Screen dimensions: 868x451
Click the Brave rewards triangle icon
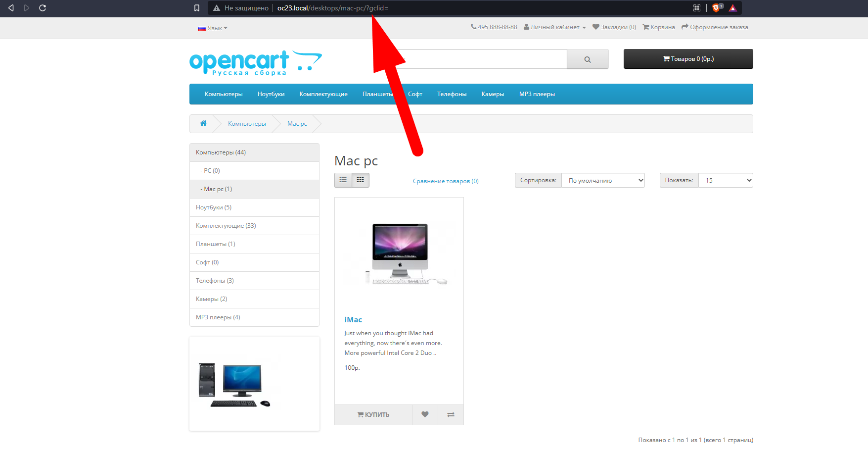click(x=733, y=8)
